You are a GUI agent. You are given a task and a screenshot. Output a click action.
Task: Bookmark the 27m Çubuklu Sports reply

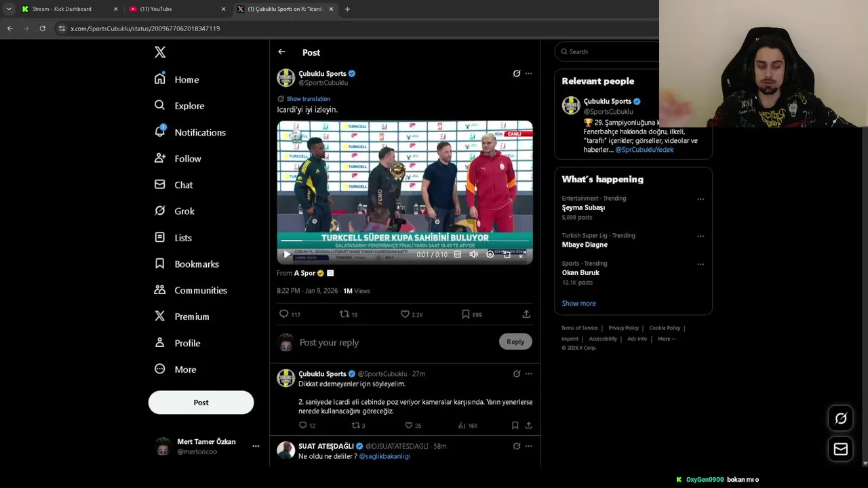[x=515, y=426]
